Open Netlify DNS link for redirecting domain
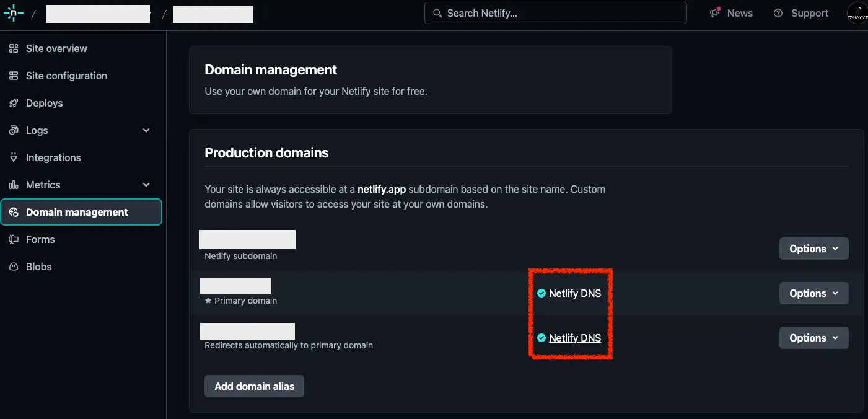Viewport: 868px width, 419px height. [x=574, y=338]
